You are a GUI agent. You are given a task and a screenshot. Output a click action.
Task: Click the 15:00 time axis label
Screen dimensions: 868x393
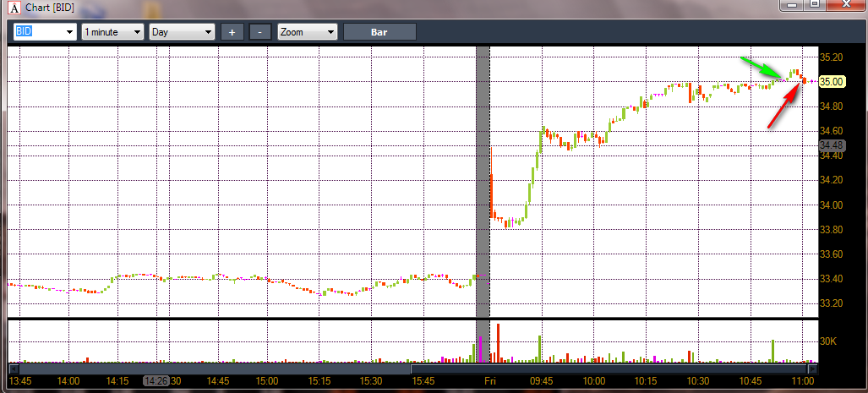tap(267, 381)
